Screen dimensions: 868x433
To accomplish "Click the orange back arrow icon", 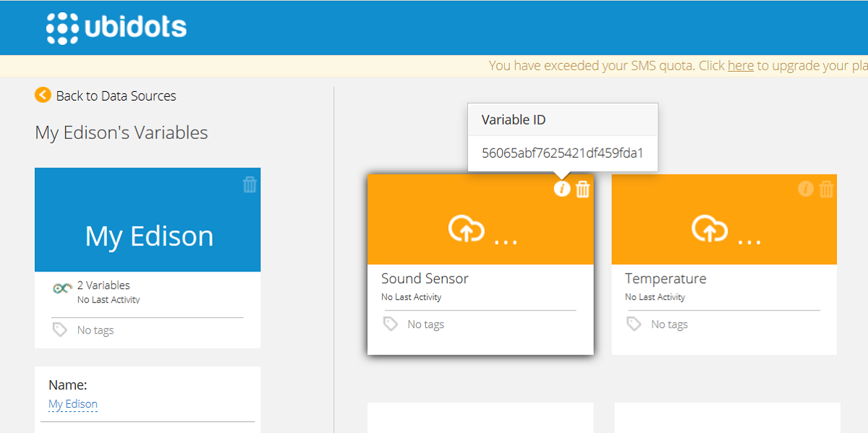I will (x=43, y=95).
